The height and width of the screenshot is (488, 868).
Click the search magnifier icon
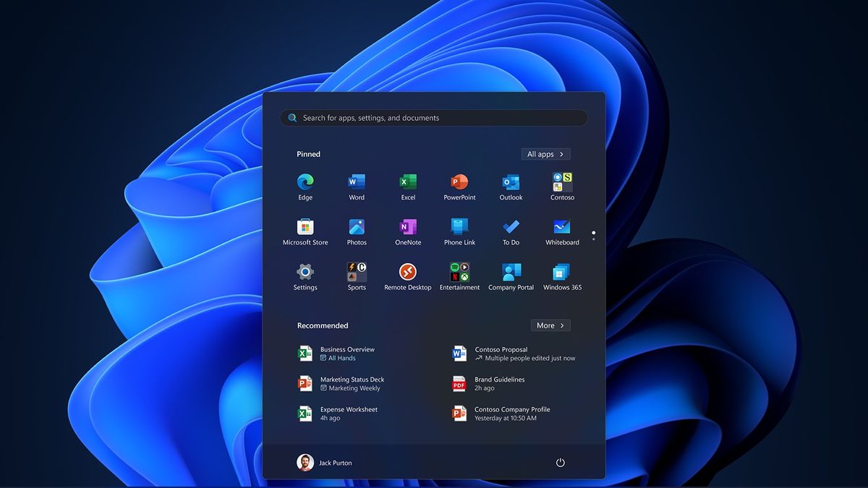(x=292, y=118)
